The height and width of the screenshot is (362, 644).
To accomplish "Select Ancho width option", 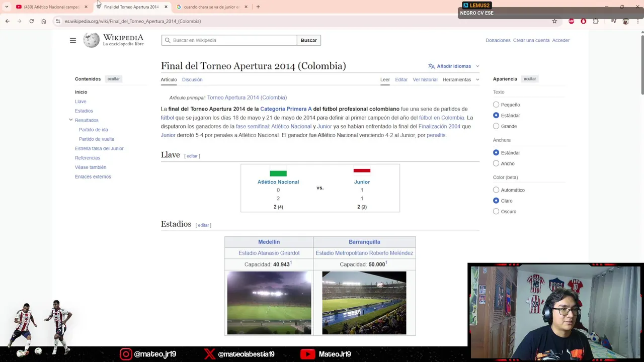I will point(496,163).
